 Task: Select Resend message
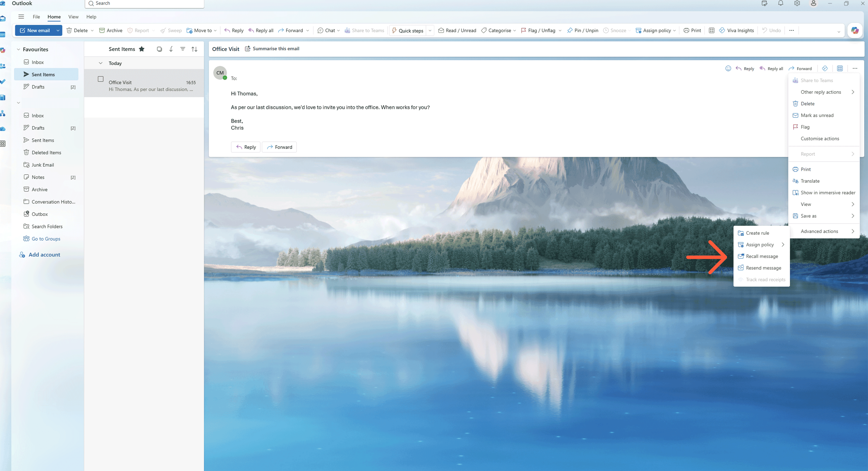[x=762, y=268]
